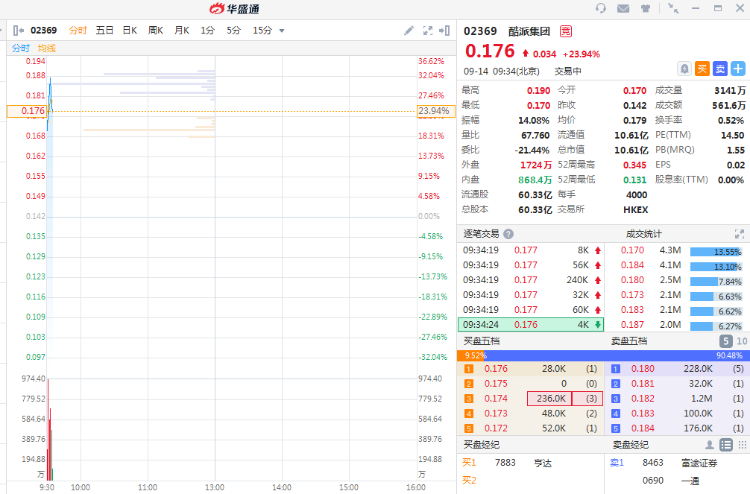Click the price alert bell icon

click(684, 69)
